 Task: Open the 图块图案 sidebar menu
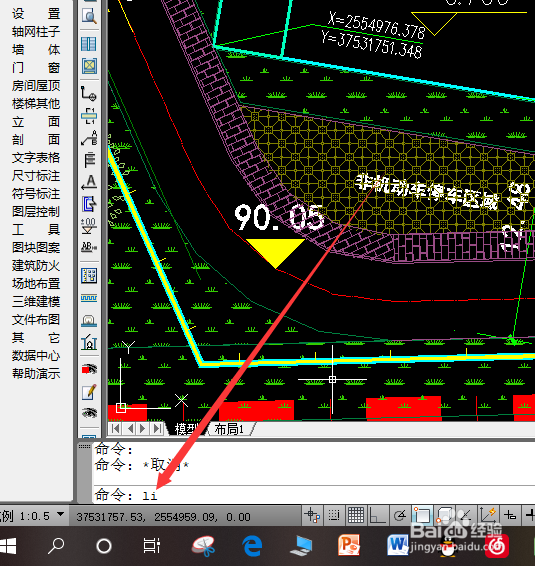(x=36, y=248)
